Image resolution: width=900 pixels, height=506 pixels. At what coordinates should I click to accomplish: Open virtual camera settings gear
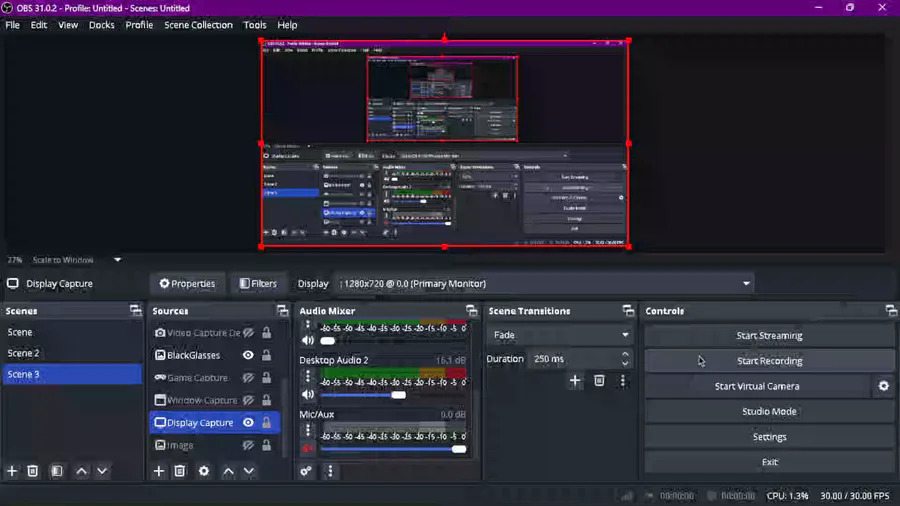(884, 386)
